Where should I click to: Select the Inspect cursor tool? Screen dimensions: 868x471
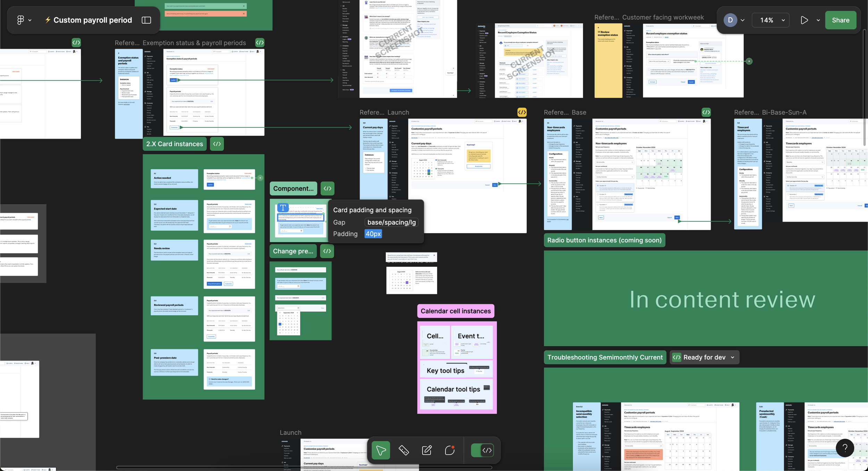[x=381, y=451]
